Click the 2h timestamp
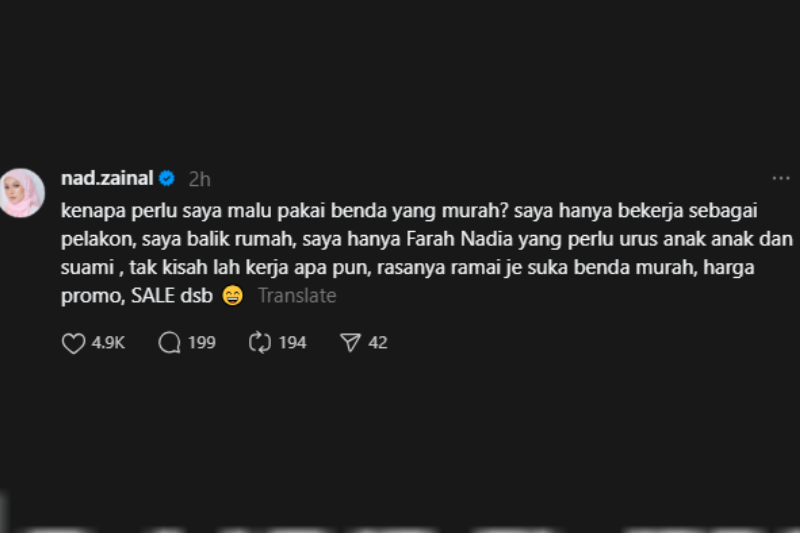Screen dimensions: 800x533 click(x=199, y=179)
